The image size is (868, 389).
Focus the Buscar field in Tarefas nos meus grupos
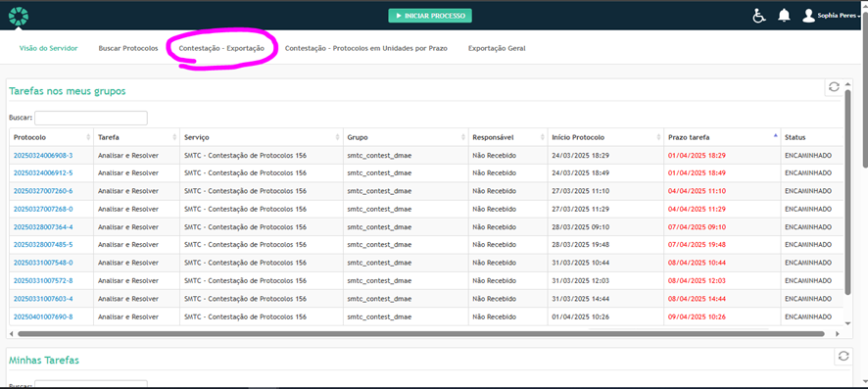91,118
